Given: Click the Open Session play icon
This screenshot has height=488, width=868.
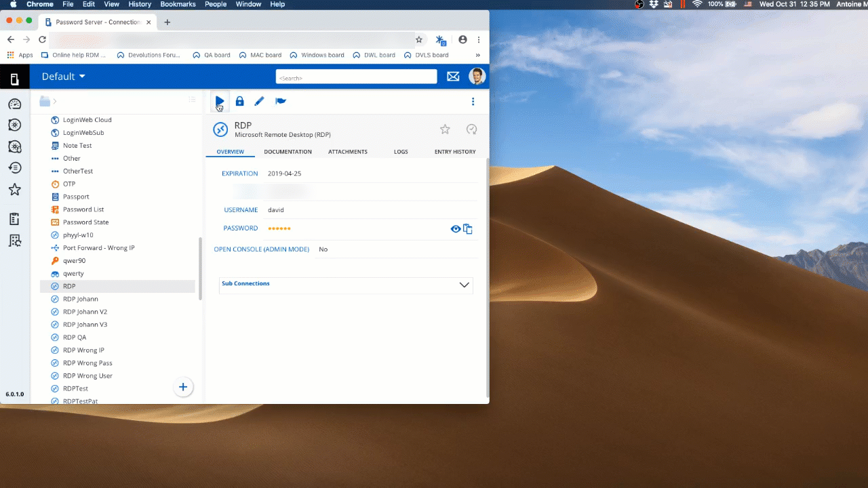Looking at the screenshot, I should coord(220,102).
